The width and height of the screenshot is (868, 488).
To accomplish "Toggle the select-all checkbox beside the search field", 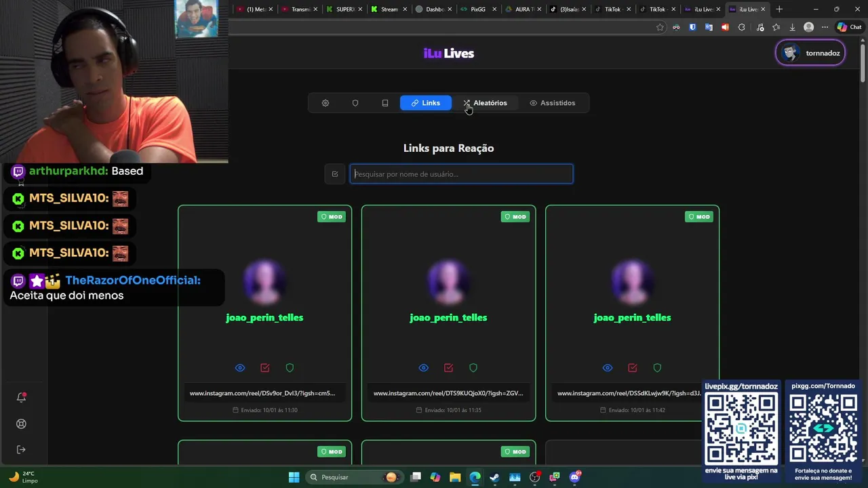I will click(335, 174).
